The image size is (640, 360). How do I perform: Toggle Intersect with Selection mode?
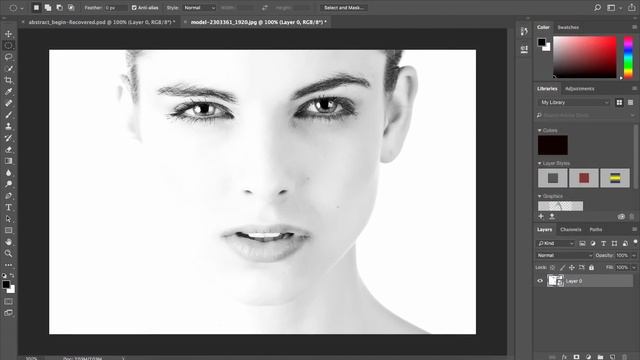pyautogui.click(x=71, y=8)
